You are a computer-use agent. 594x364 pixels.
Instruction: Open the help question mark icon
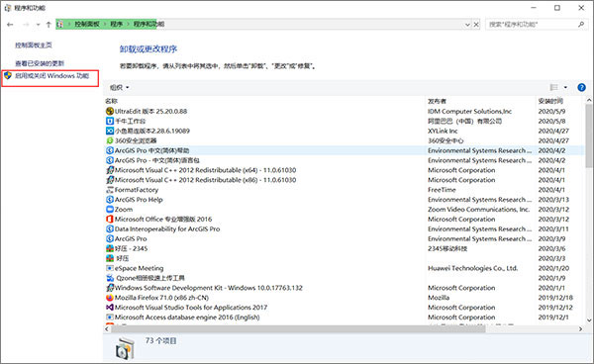click(x=581, y=87)
